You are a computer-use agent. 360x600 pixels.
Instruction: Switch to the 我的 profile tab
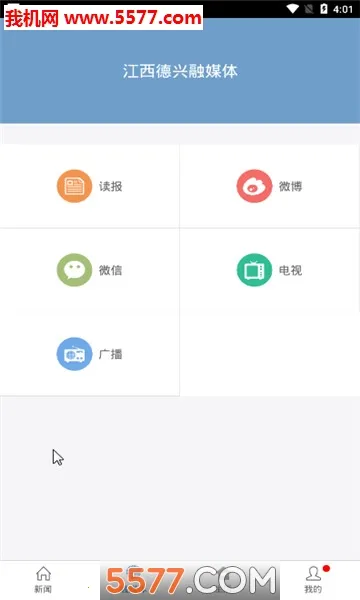coord(313,579)
